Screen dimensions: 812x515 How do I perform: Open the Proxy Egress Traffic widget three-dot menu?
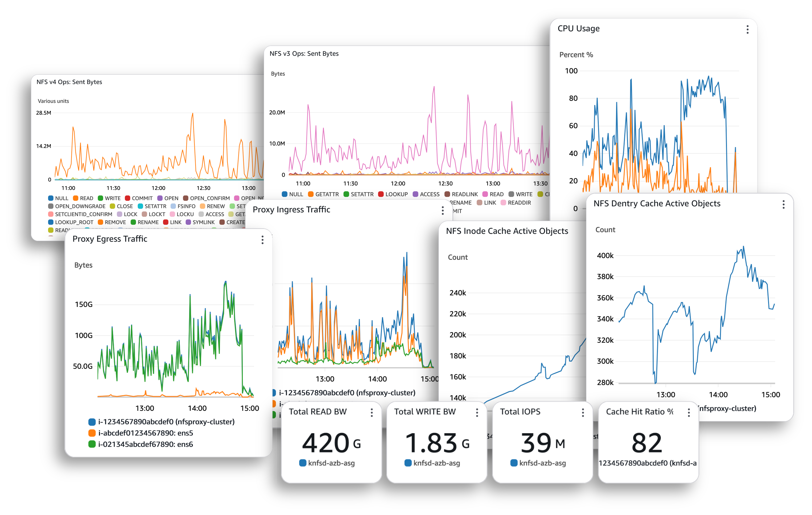pyautogui.click(x=262, y=240)
